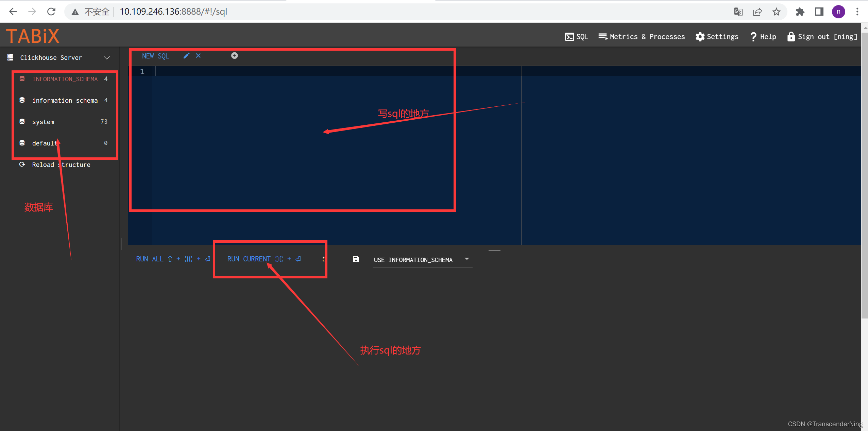868x431 pixels.
Task: Collapse the Clickhouse Server tree with its chevron
Action: (106, 57)
